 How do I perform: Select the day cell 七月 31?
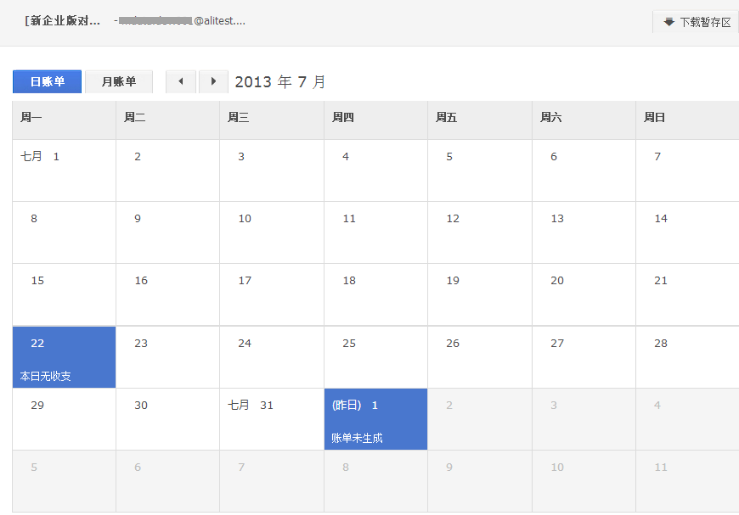pos(272,419)
